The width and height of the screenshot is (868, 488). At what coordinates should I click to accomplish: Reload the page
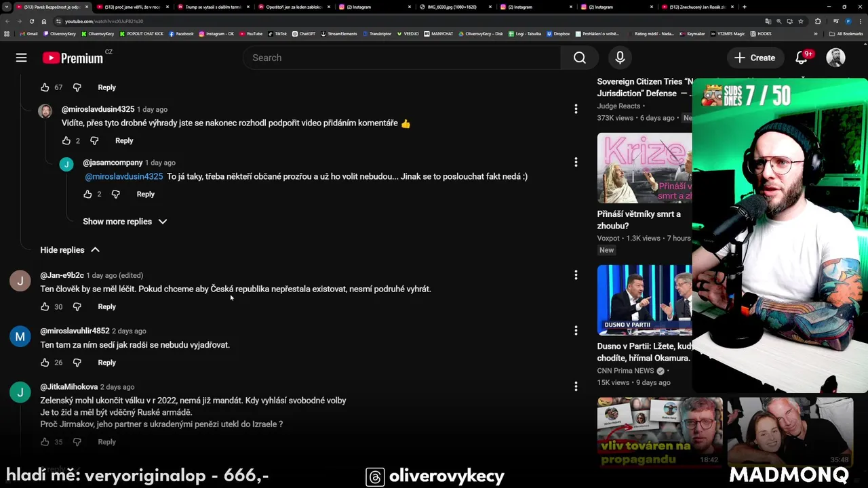click(x=32, y=21)
